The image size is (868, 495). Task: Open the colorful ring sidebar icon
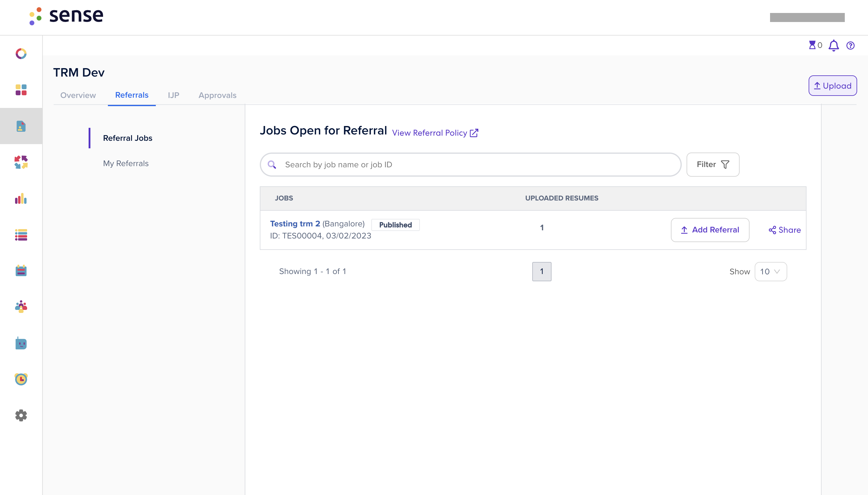tap(21, 54)
